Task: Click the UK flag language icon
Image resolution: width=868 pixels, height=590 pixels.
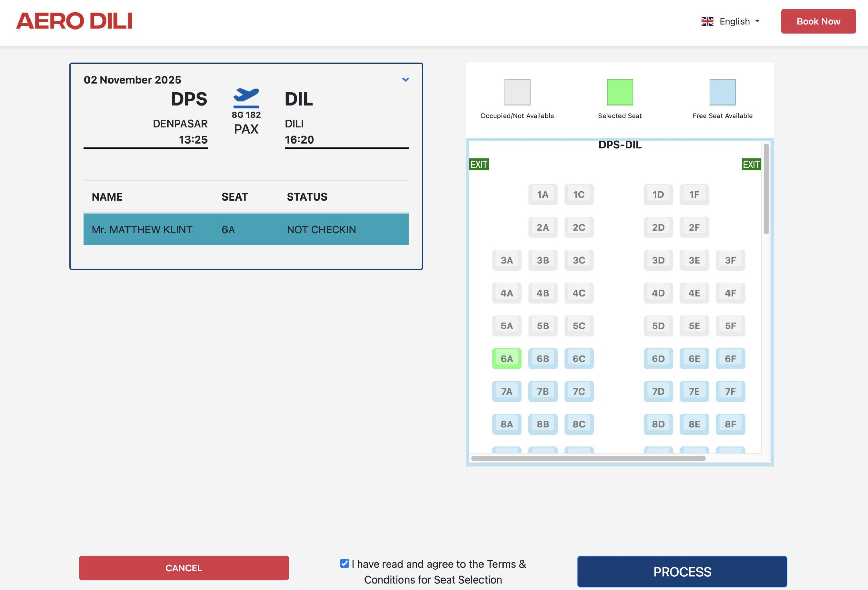Action: click(707, 21)
